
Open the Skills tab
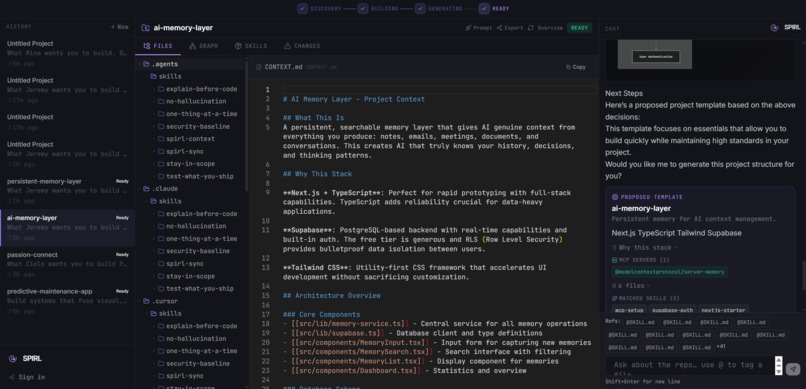tap(251, 46)
